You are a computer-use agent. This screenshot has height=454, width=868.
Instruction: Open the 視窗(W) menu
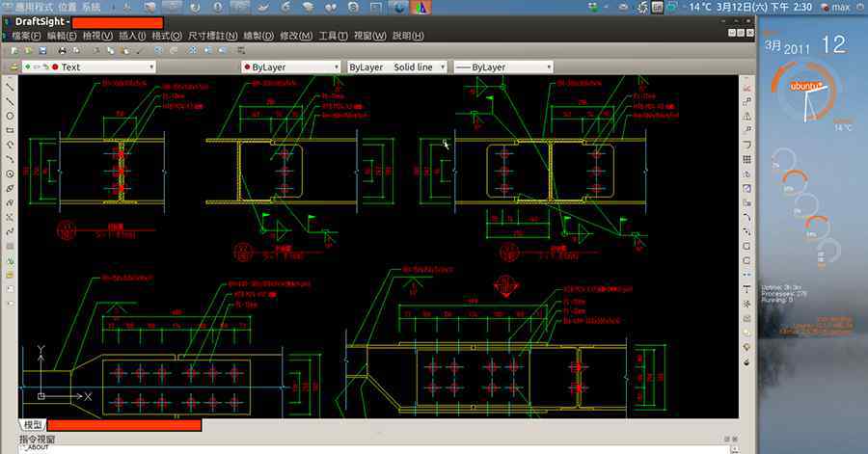pos(369,36)
